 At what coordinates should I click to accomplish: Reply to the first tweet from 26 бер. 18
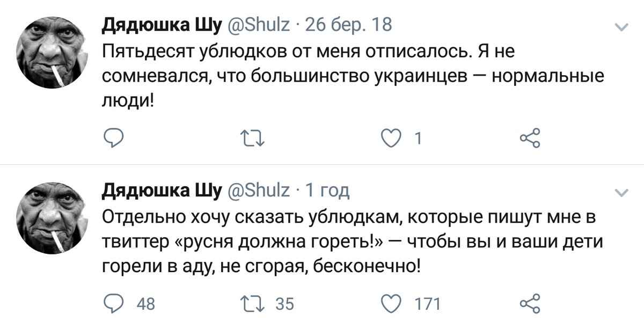coord(114,139)
